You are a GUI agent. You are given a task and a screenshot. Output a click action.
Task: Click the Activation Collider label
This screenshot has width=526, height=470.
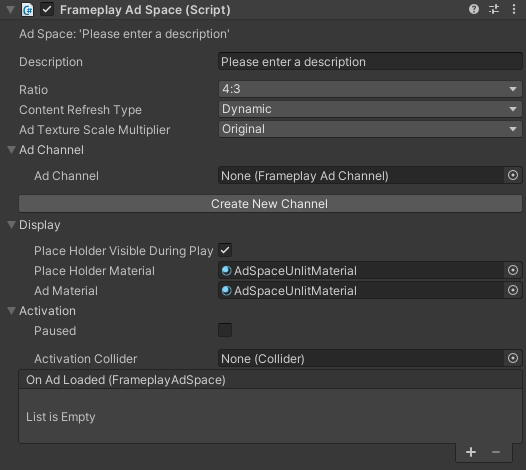click(86, 359)
